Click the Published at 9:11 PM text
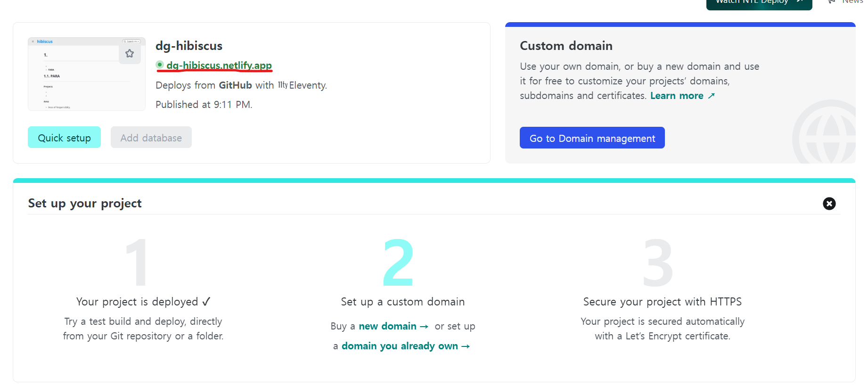 (x=204, y=105)
